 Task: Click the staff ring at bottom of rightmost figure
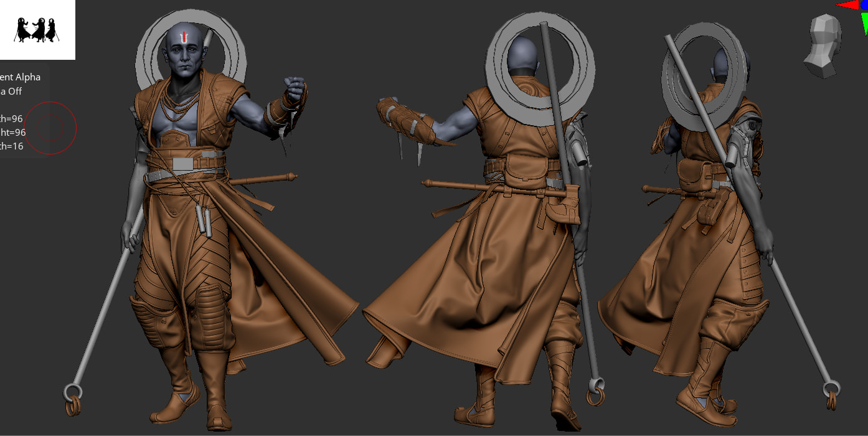tap(831, 391)
